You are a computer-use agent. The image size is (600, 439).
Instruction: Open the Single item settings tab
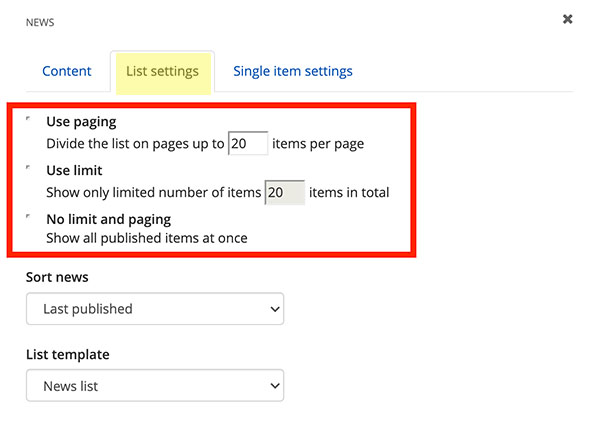(292, 72)
